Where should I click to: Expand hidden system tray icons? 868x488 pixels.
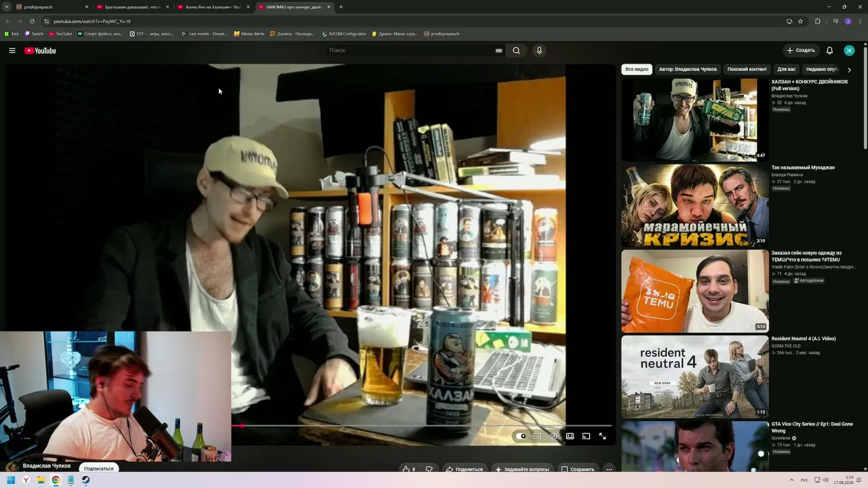click(791, 480)
